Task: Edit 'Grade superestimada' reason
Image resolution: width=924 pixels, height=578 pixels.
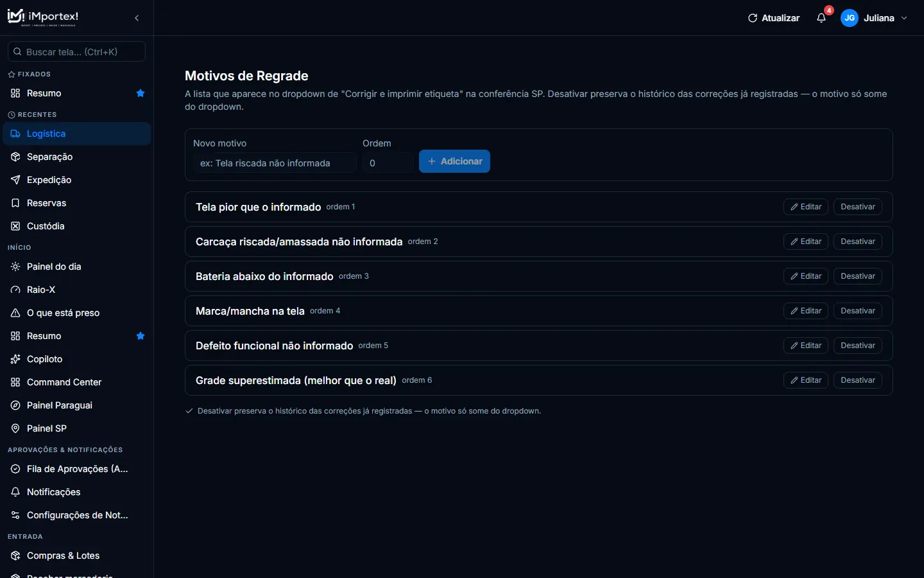Action: [806, 380]
